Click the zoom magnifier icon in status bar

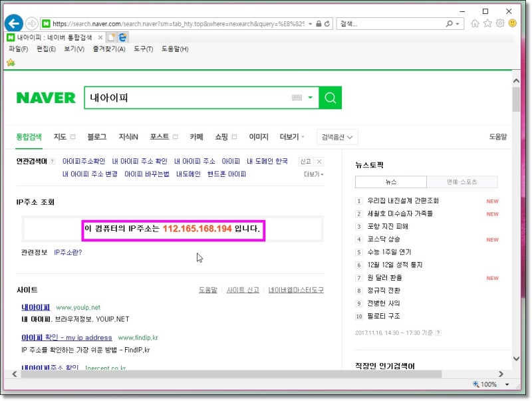click(476, 384)
